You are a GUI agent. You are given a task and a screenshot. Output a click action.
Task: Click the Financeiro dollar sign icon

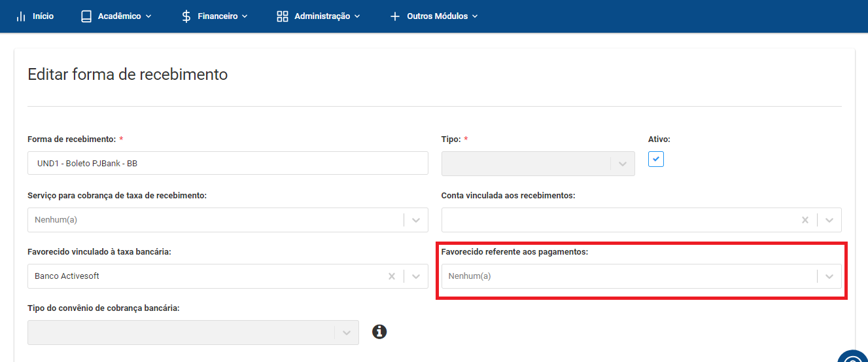(186, 16)
